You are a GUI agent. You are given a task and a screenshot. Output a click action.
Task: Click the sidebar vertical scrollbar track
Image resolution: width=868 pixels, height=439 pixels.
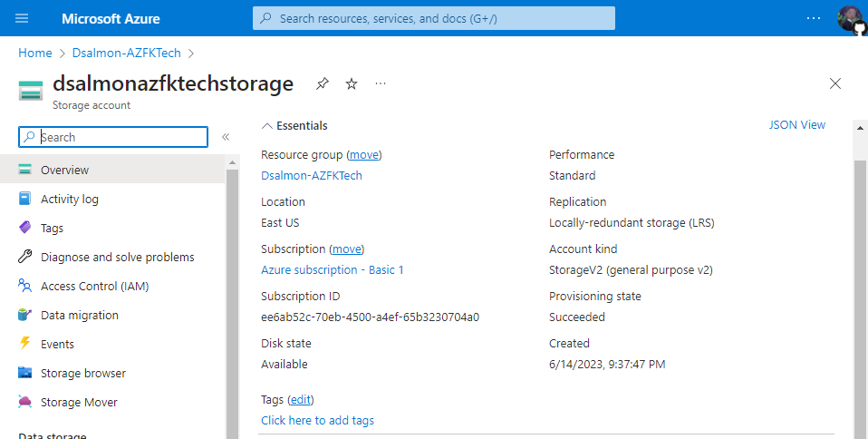pyautogui.click(x=232, y=304)
